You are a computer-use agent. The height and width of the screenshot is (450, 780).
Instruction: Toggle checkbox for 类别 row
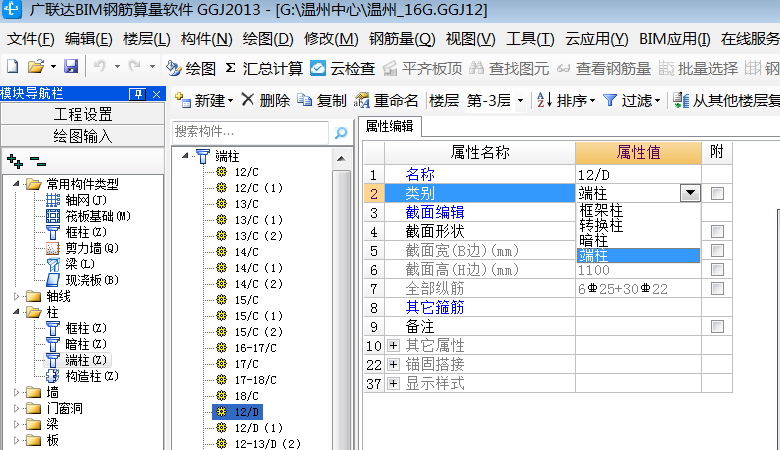[717, 193]
